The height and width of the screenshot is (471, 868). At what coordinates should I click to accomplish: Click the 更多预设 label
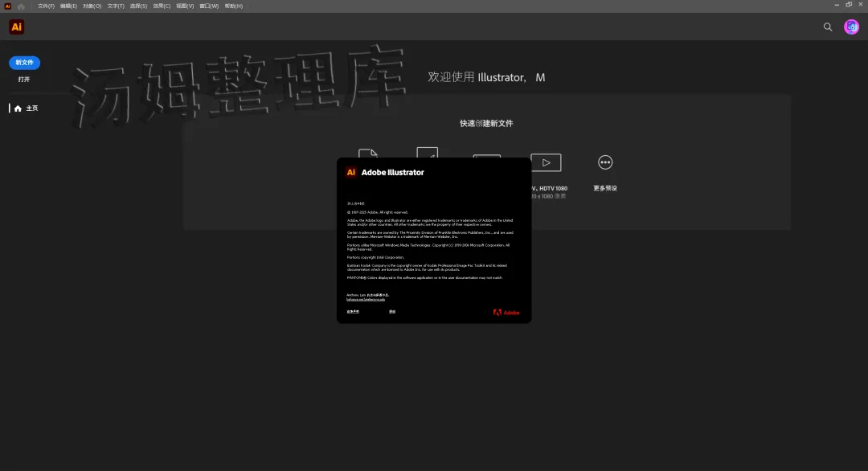(x=605, y=188)
